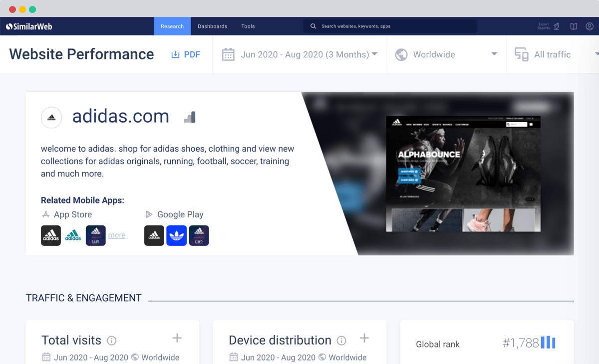Click the Global rank #1,788 value

tap(521, 343)
